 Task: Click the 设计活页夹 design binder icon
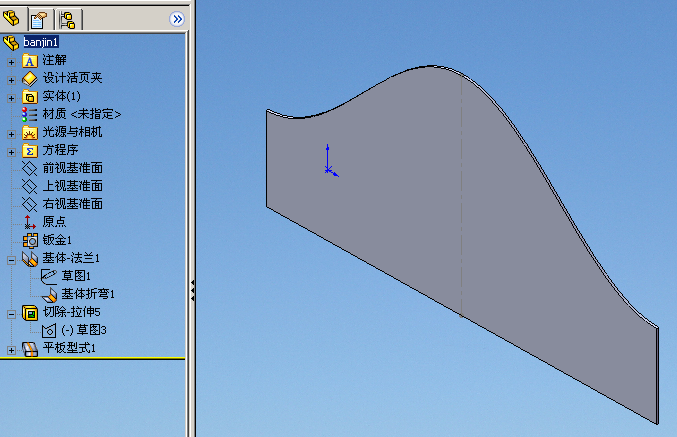[x=30, y=79]
